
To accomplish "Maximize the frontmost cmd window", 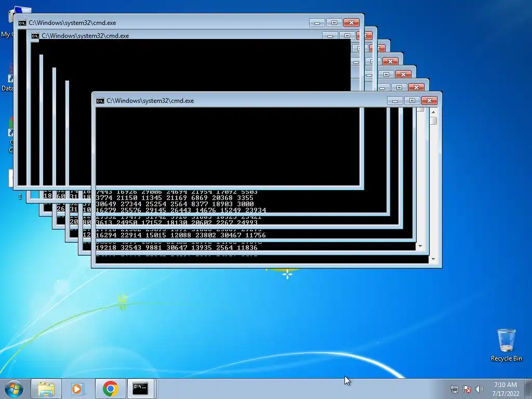I will 412,101.
